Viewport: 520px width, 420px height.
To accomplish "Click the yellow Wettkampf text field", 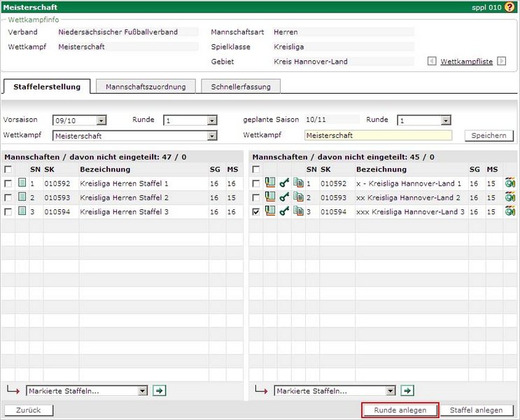I will (378, 135).
